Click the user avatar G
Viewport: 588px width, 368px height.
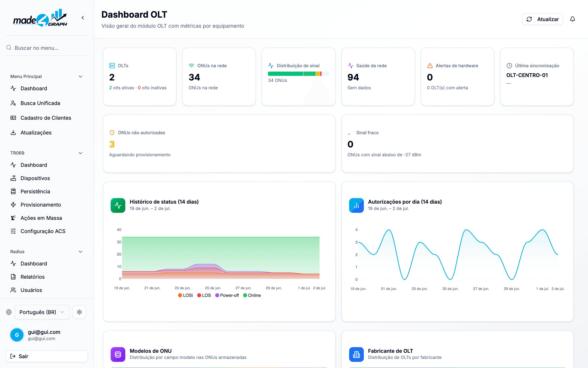(17, 335)
